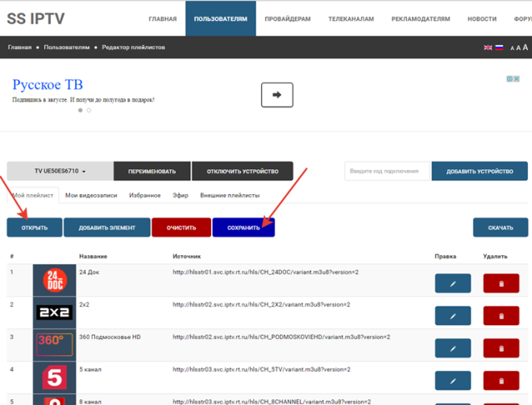Open the Главная menu item

pos(163,19)
